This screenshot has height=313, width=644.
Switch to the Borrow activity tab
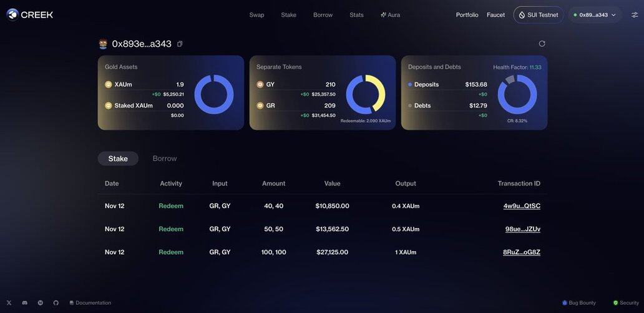pyautogui.click(x=165, y=159)
